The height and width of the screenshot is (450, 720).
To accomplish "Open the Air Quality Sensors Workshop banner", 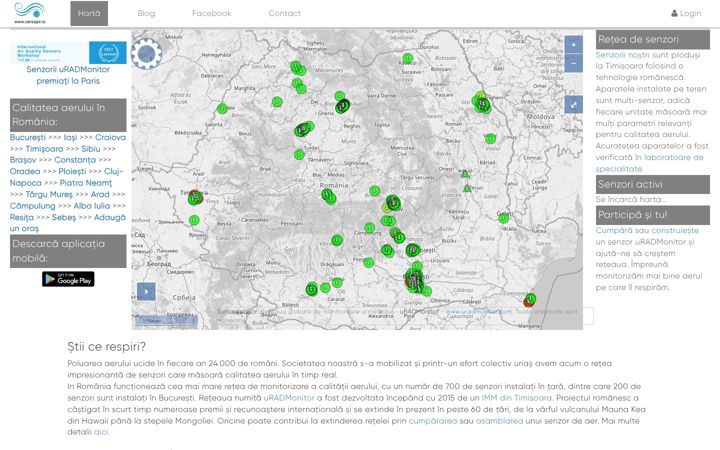I will coord(68,53).
